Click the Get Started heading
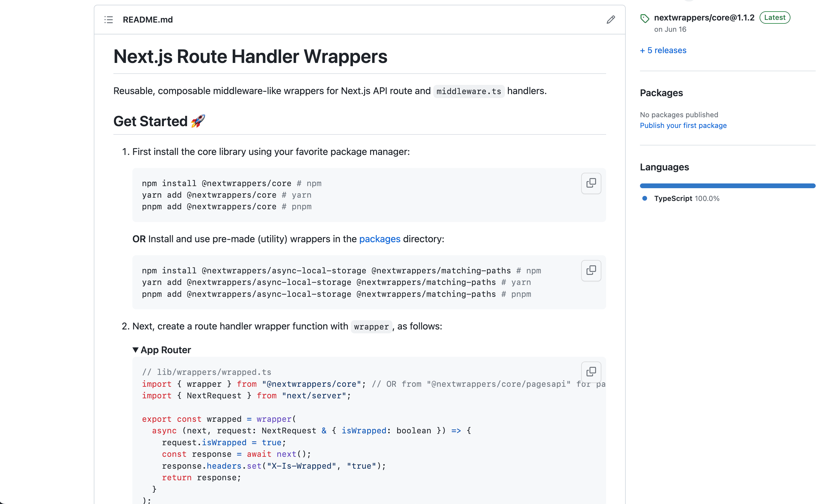The height and width of the screenshot is (504, 824). tap(159, 121)
